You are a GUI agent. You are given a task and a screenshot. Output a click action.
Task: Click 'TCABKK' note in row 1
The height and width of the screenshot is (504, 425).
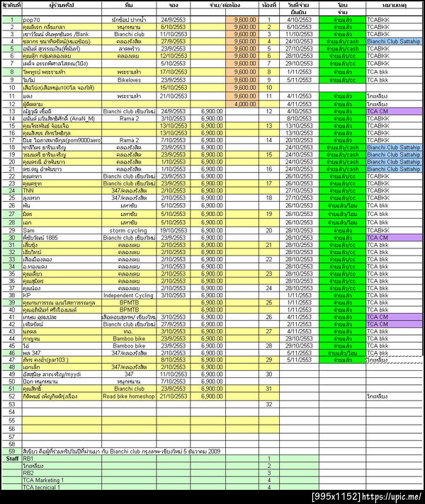394,20
